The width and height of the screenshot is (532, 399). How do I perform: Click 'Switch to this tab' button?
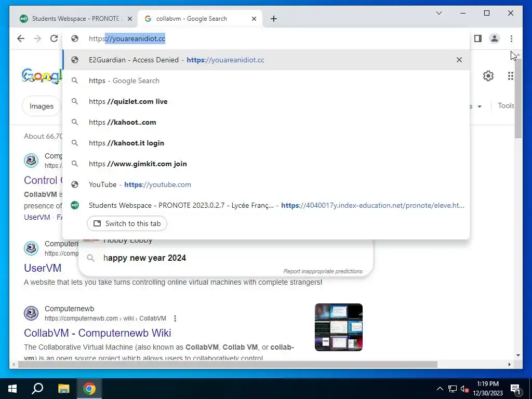pos(127,223)
